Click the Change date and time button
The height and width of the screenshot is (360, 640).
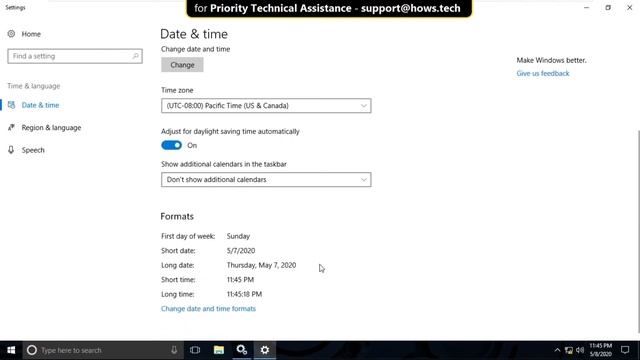[x=182, y=65]
